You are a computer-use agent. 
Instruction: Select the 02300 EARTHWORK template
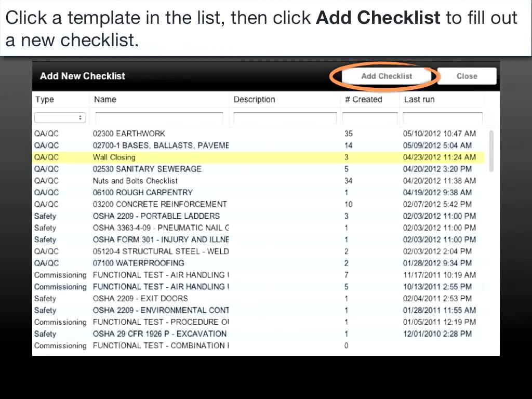point(156,134)
